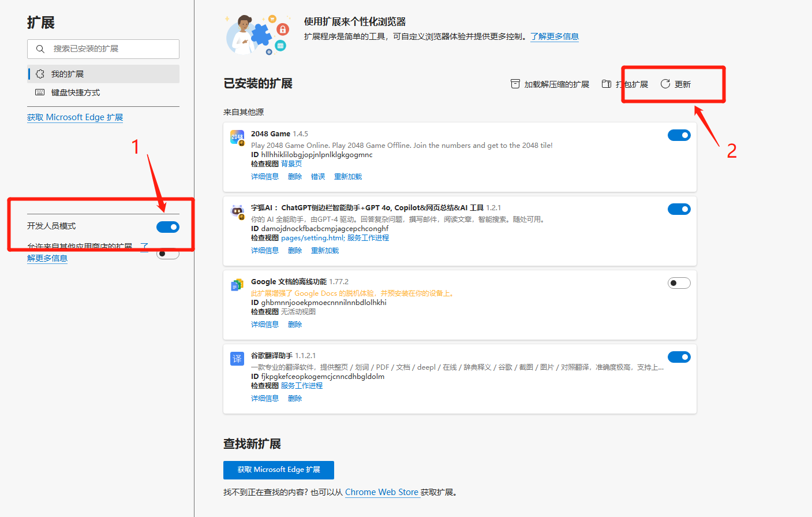Click the refresh icon beside 更新
The image size is (812, 517).
[665, 84]
